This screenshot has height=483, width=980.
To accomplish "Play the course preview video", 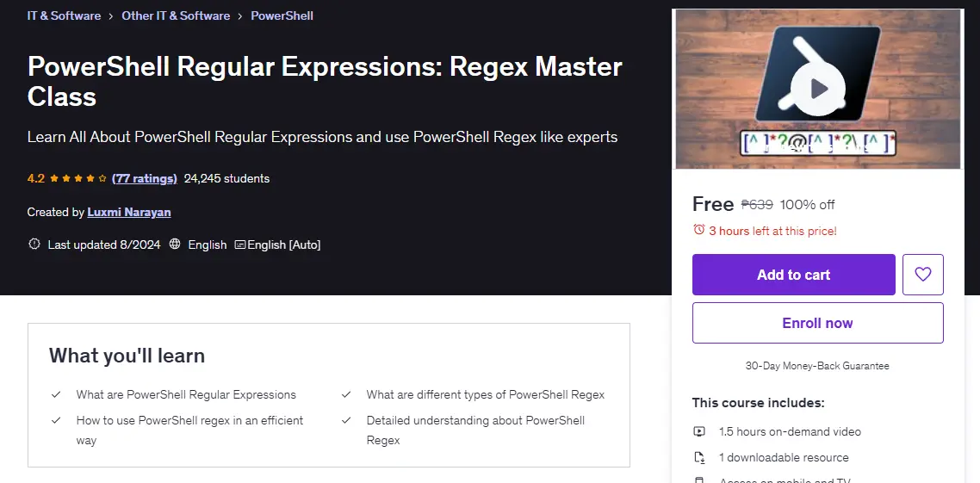I will click(x=817, y=89).
